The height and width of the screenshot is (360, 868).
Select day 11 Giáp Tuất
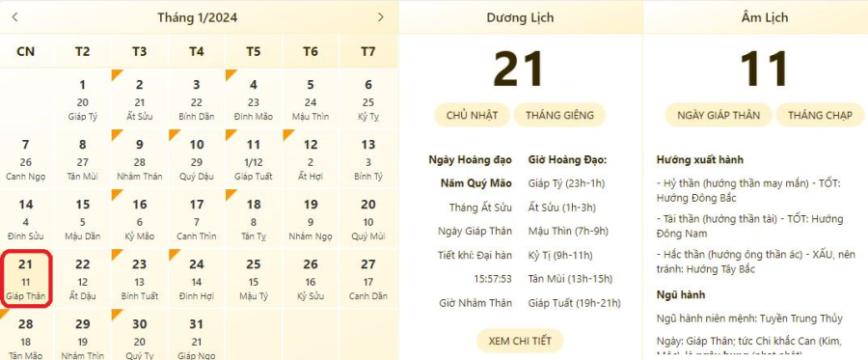(x=254, y=159)
